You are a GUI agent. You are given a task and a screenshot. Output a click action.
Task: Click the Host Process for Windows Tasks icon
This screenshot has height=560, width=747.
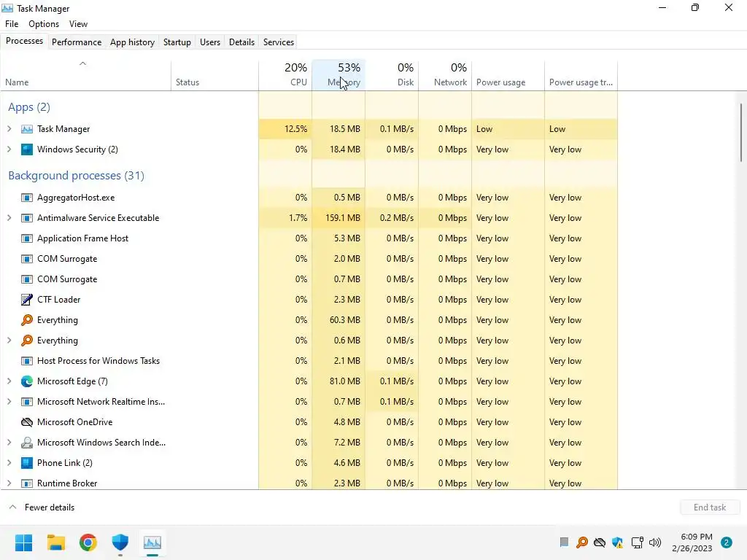point(27,361)
